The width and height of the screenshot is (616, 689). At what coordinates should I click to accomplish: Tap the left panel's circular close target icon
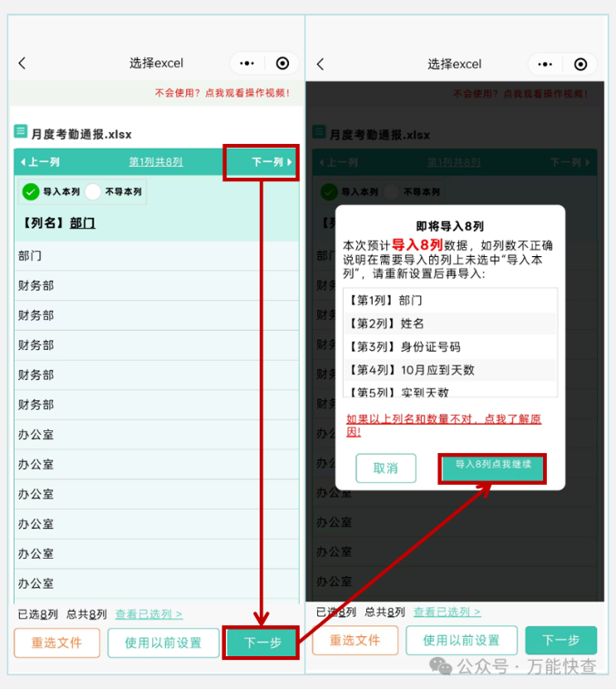click(x=282, y=63)
